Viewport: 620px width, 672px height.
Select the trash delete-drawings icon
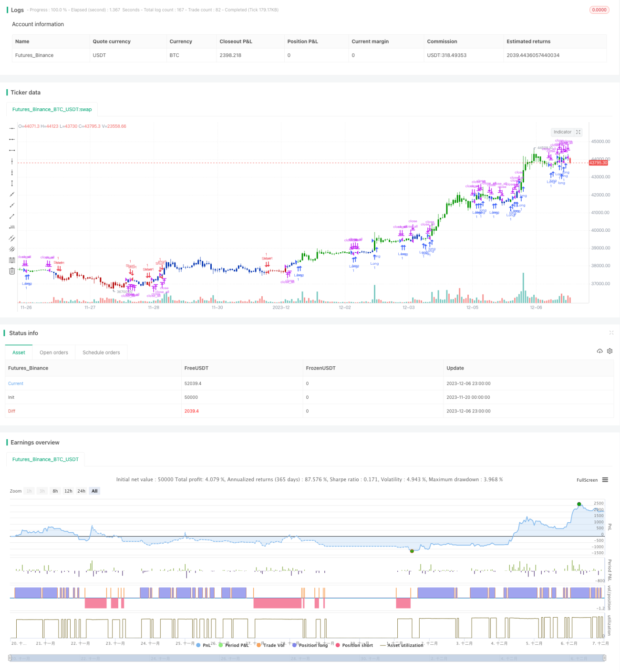pos(12,271)
